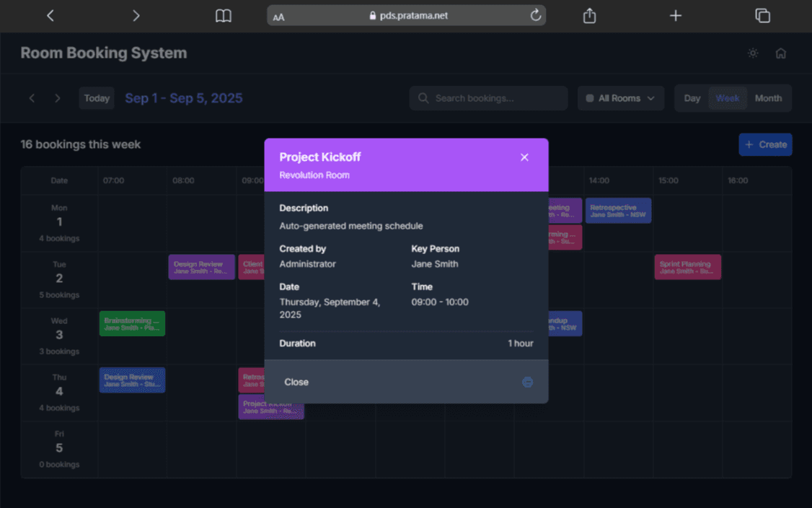Show all tabs overview icon
This screenshot has width=812, height=508.
[x=762, y=16]
